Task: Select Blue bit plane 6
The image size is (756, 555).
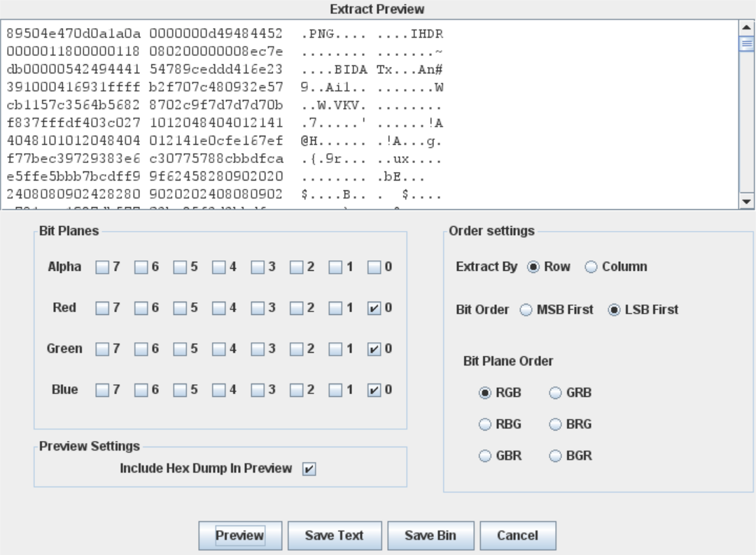Action: [x=141, y=390]
